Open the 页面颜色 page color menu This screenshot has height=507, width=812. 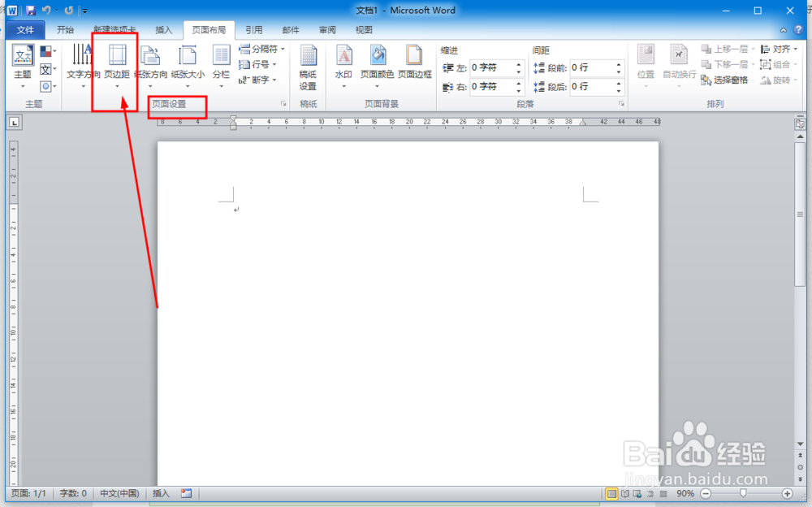(377, 67)
